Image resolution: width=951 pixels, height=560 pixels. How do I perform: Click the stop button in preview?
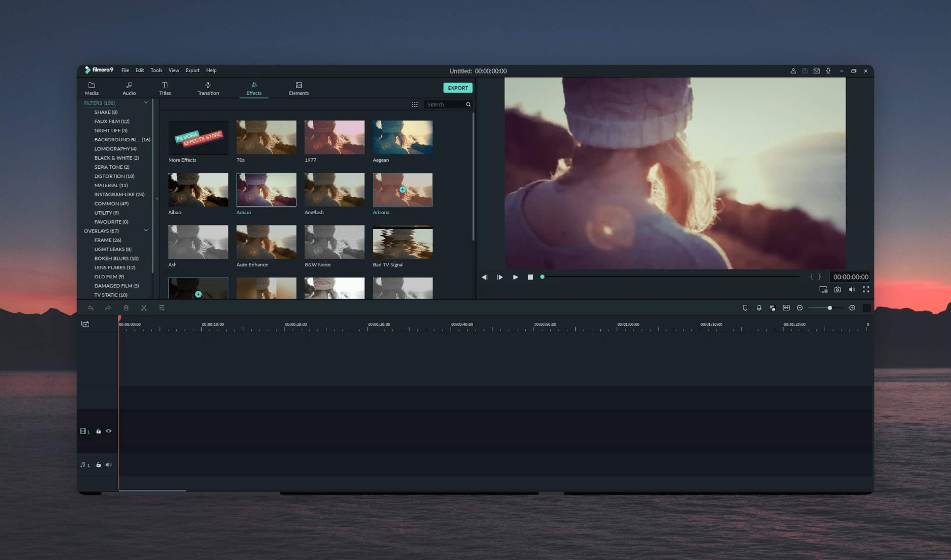tap(531, 277)
